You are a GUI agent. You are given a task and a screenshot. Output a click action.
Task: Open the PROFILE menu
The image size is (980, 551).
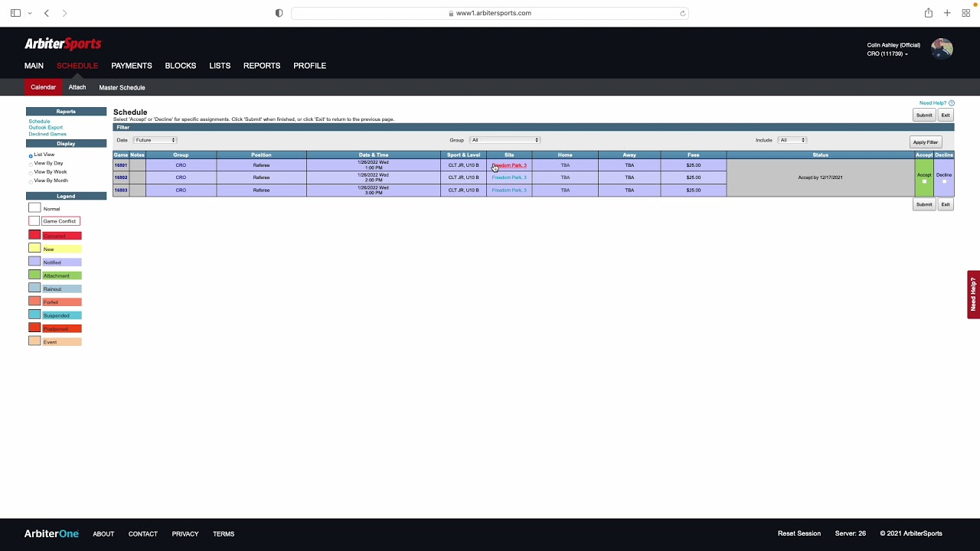click(x=310, y=66)
